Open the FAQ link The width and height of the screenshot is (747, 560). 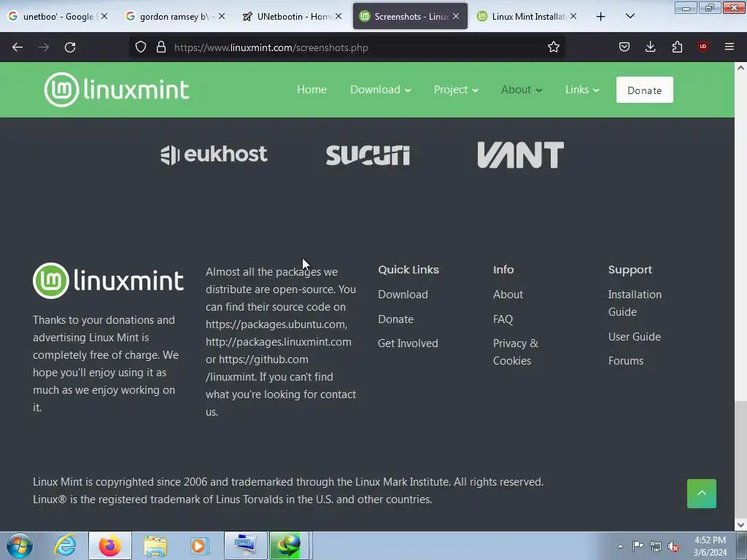click(503, 319)
